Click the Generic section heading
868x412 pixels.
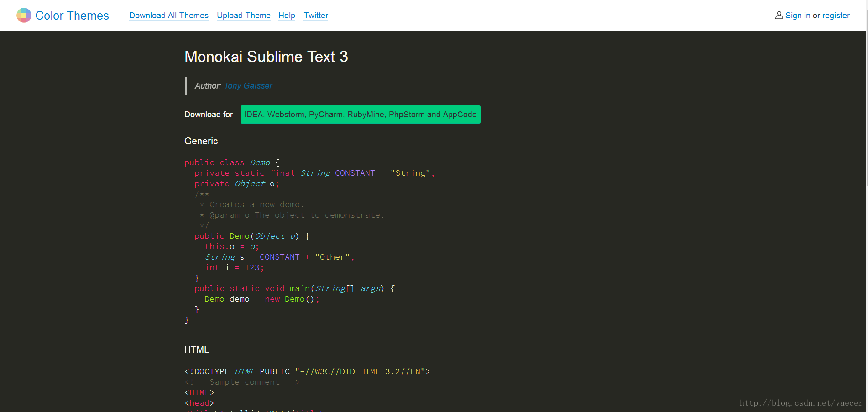[x=201, y=141]
